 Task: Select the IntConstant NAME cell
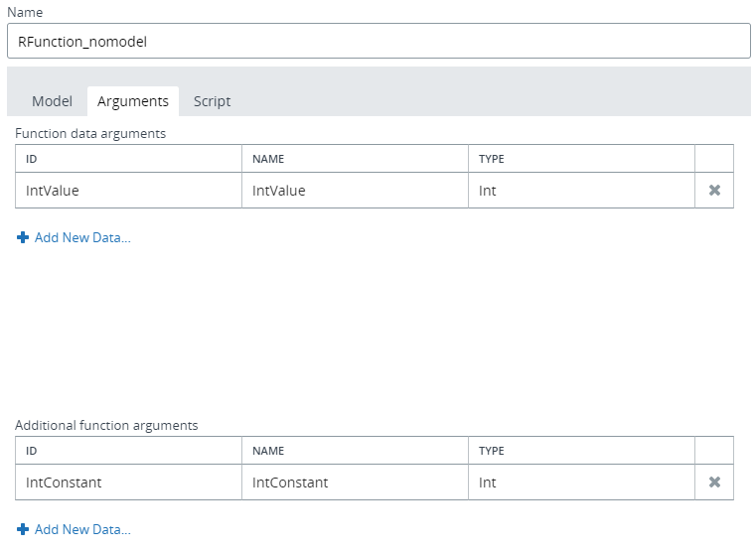click(x=355, y=483)
